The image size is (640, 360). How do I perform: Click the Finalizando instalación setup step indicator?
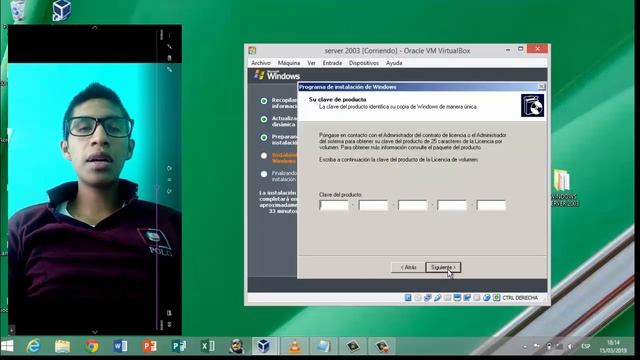(264, 174)
